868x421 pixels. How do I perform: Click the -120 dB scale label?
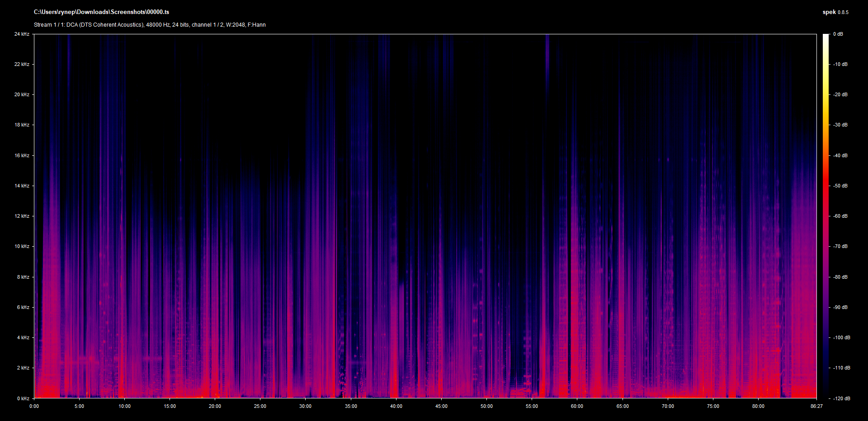click(x=841, y=398)
